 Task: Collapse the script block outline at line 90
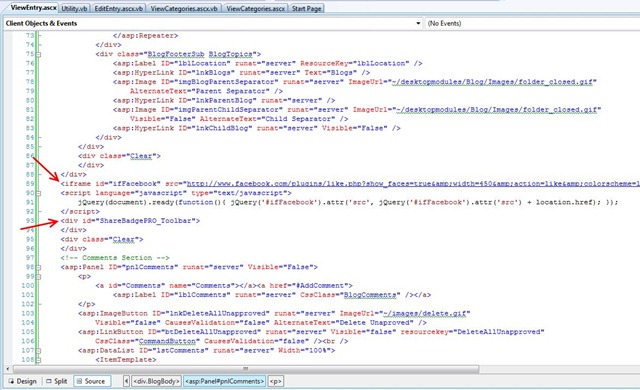pyautogui.click(x=38, y=193)
